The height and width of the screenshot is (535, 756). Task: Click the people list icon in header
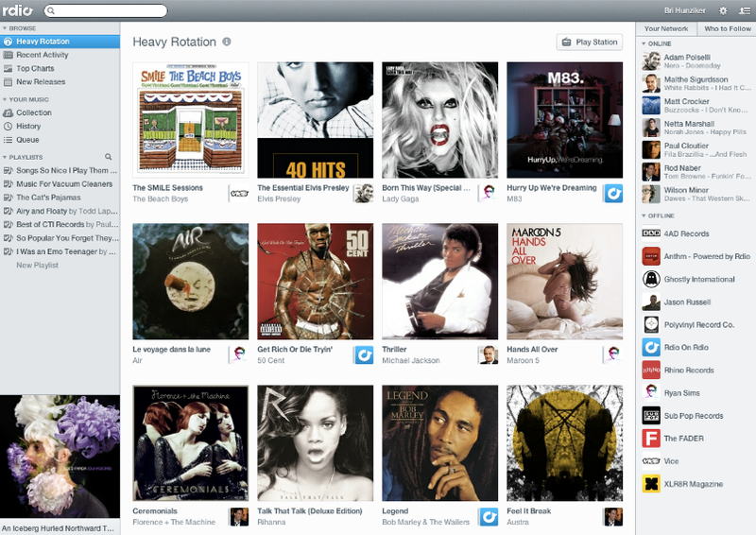click(744, 10)
